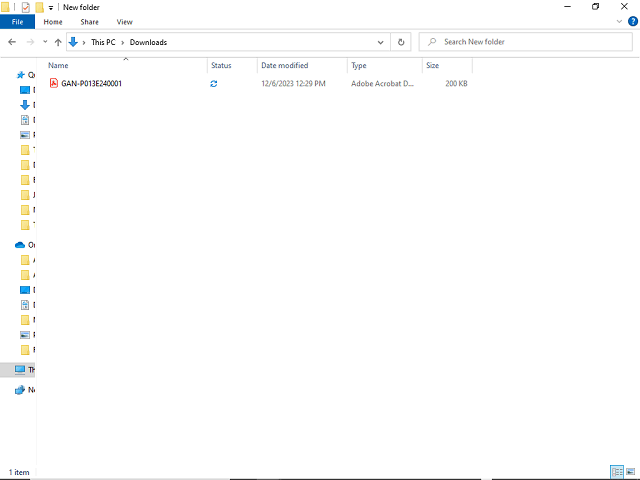
Task: Click the Downloads arrow icon in address bar
Action: point(73,42)
